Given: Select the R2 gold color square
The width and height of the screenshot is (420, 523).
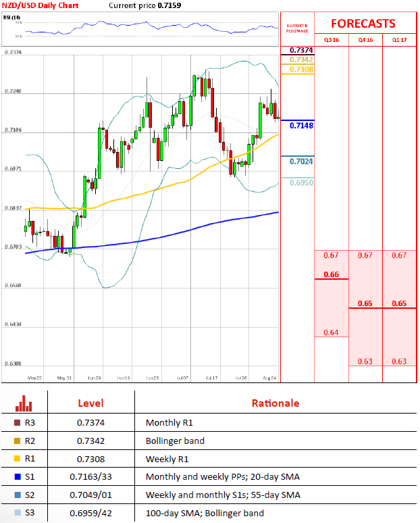Looking at the screenshot, I should 18,441.
